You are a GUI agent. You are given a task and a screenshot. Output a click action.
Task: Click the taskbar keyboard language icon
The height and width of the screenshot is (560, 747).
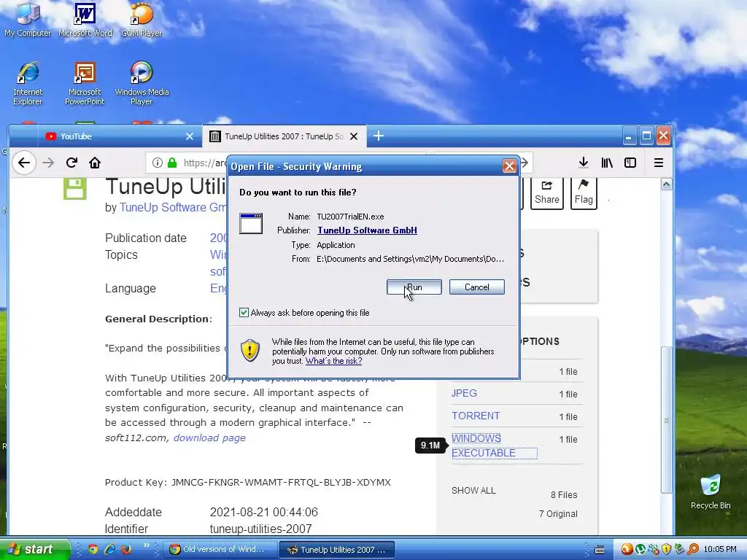pyautogui.click(x=600, y=550)
